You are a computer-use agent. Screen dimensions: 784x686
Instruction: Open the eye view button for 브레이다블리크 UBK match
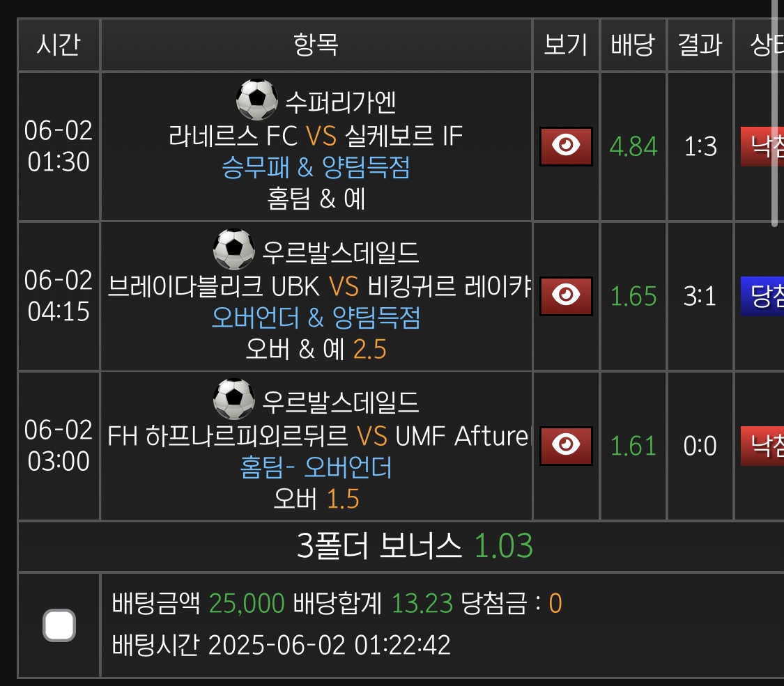(x=566, y=296)
